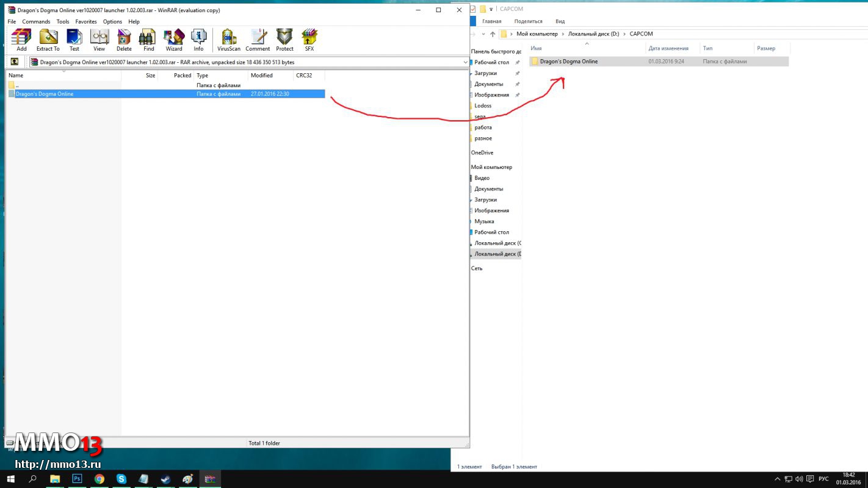Sort WinRAR list by CRC32 column
The height and width of the screenshot is (488, 868).
coord(309,76)
